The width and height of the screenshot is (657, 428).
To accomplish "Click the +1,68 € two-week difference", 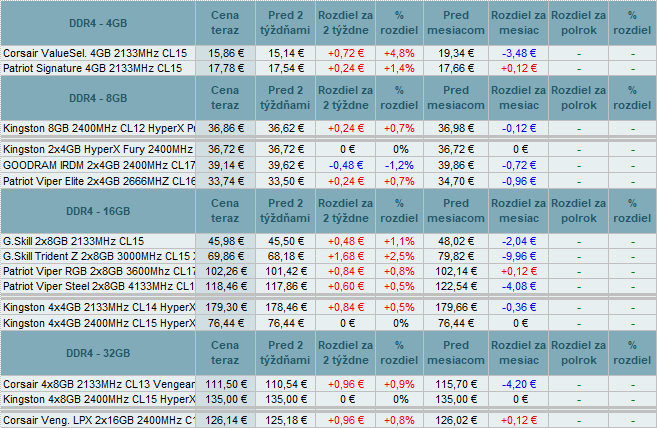I will click(346, 256).
